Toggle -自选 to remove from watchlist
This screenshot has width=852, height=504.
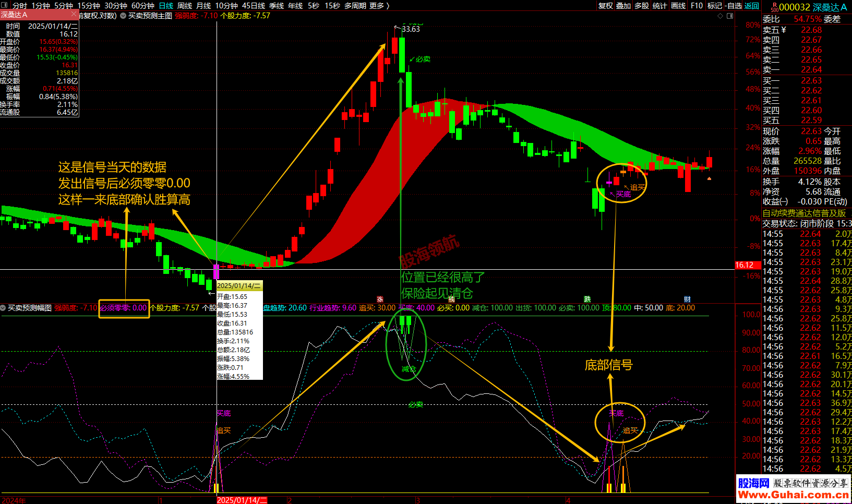coord(733,6)
